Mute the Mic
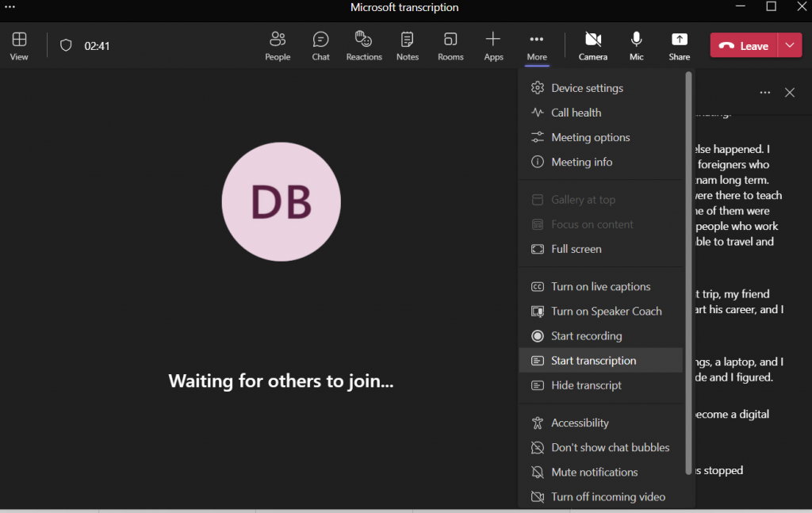This screenshot has height=513, width=812. (637, 45)
